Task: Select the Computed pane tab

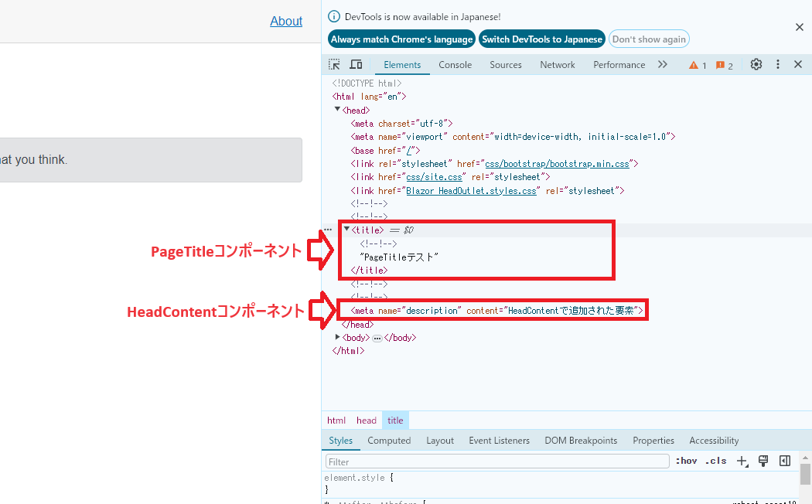Action: 389,441
